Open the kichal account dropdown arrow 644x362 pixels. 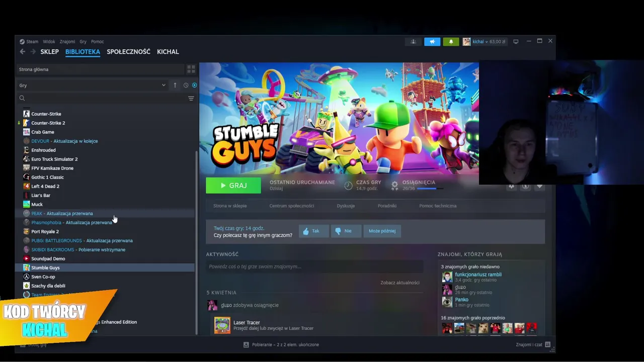tap(487, 42)
